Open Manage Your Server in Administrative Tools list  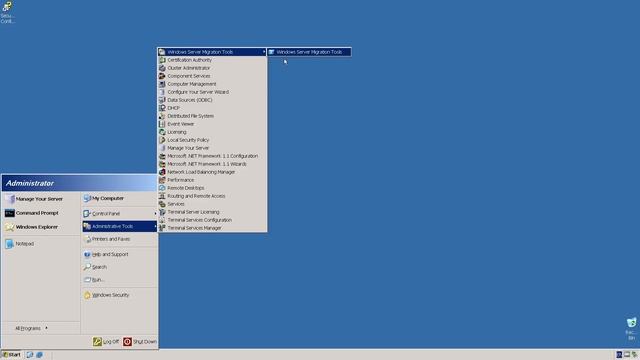pyautogui.click(x=212, y=148)
